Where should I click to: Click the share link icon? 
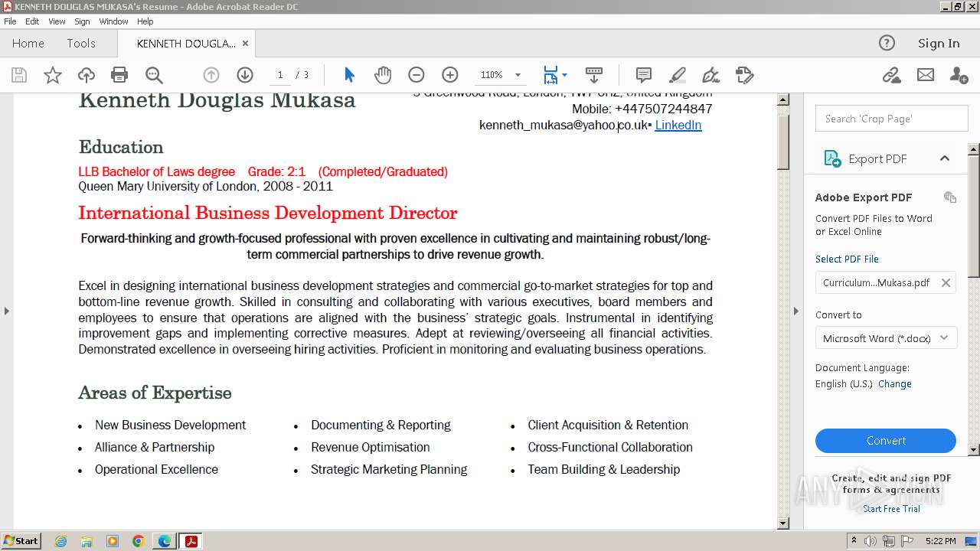891,75
